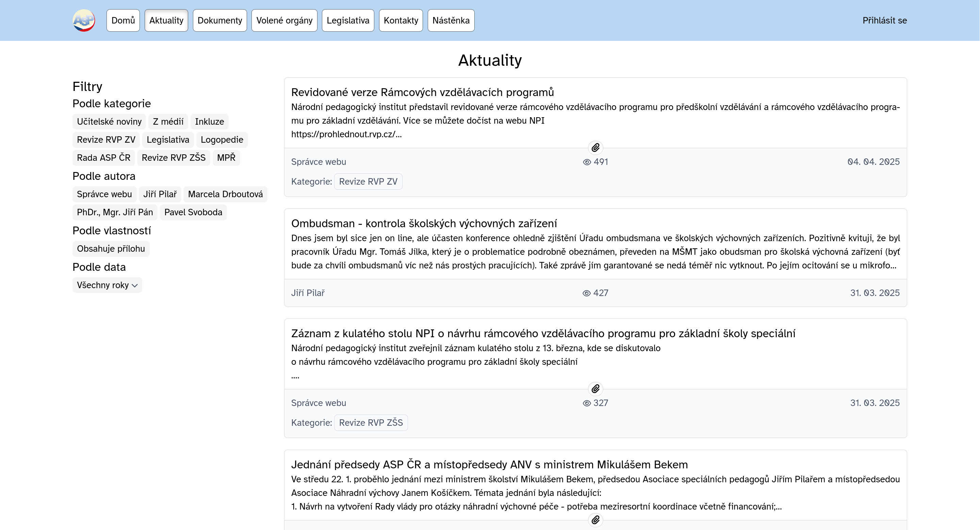Toggle the Učitelské noviny category filter
The height and width of the screenshot is (530, 980).
[109, 122]
